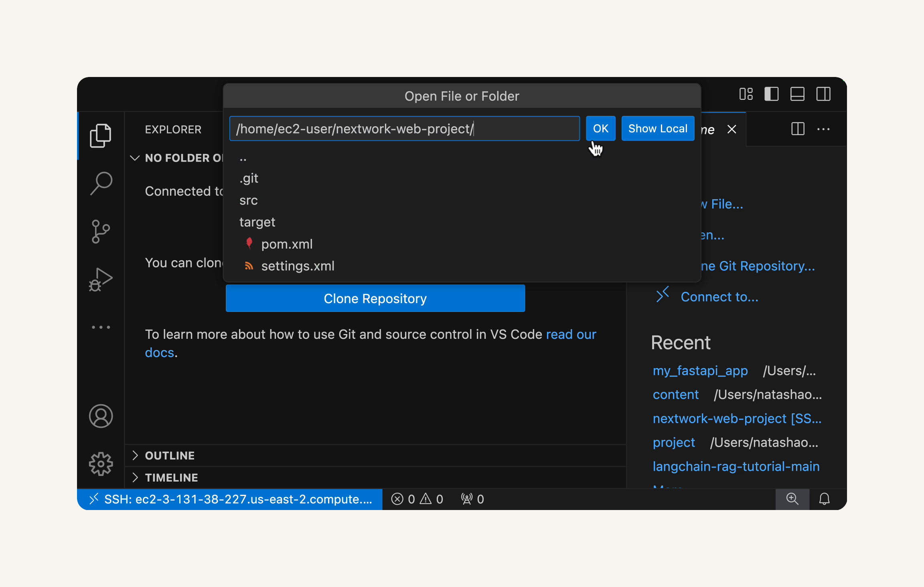Screen dimensions: 924x587
Task: Open the Run and Debug view icon
Action: pos(101,279)
